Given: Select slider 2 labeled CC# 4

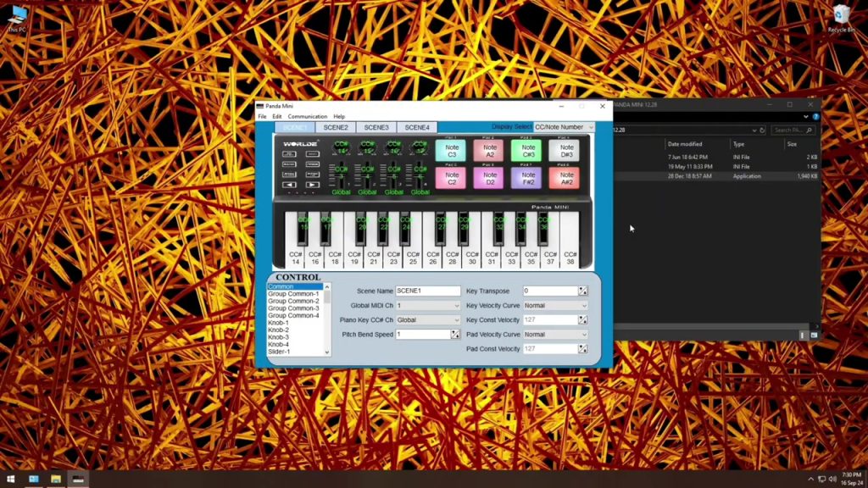Looking at the screenshot, I should (x=367, y=175).
